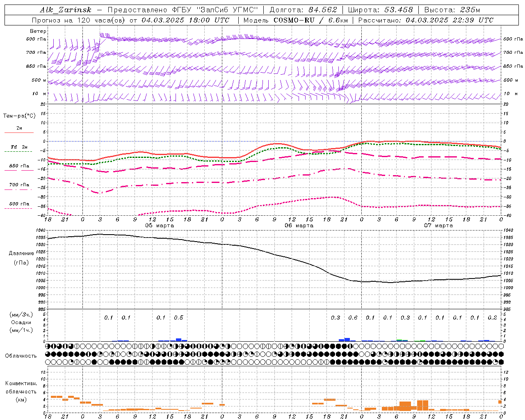
Task: Click the tallest blue precipitation bar under 0.6
Action: coord(347,340)
